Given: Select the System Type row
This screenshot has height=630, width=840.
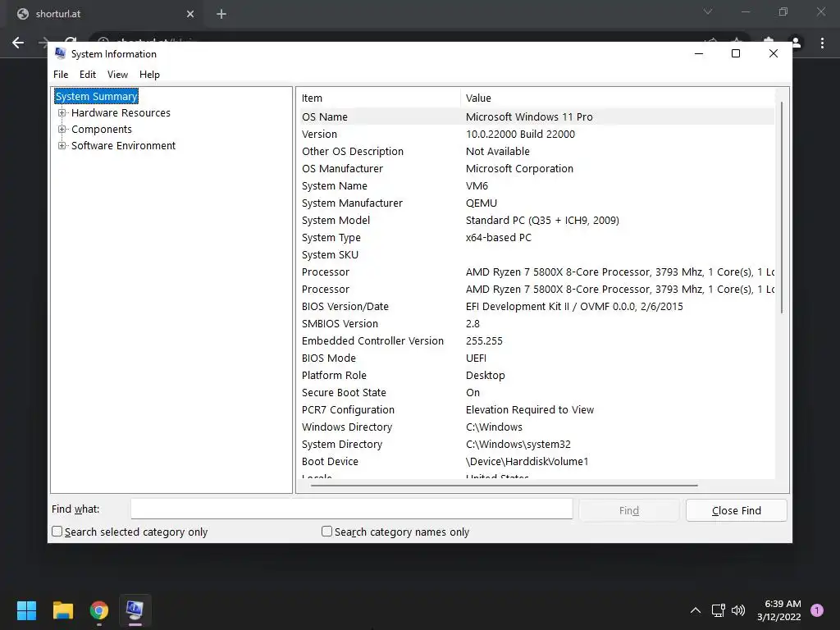Looking at the screenshot, I should (536, 237).
